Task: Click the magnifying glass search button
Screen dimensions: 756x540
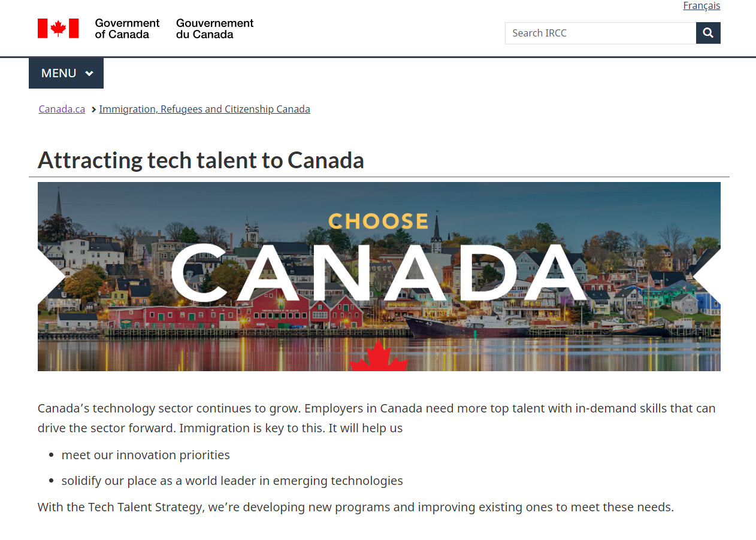Action: [708, 33]
